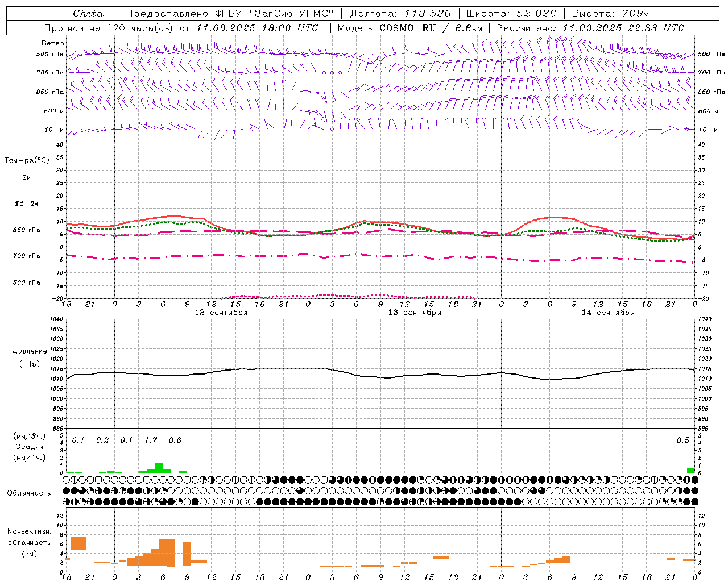Click the "Ветер" wind panel label
This screenshot has height=582, width=728.
tap(53, 43)
